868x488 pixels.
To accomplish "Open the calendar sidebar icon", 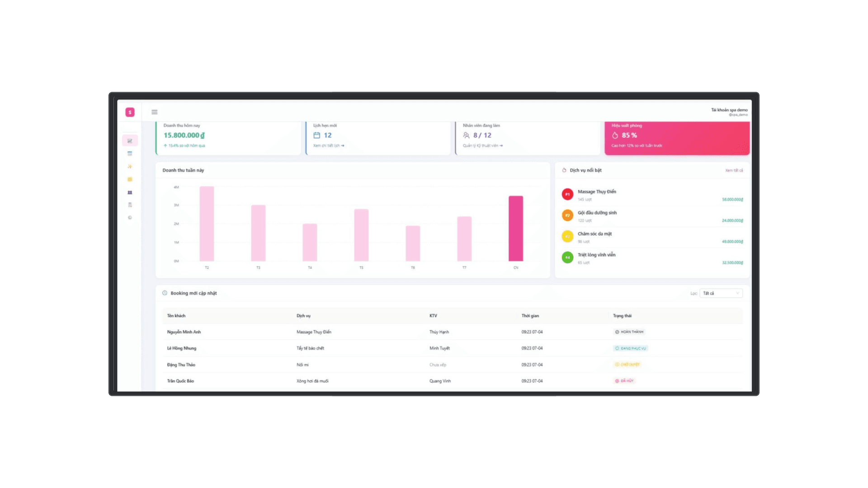I will pyautogui.click(x=130, y=154).
